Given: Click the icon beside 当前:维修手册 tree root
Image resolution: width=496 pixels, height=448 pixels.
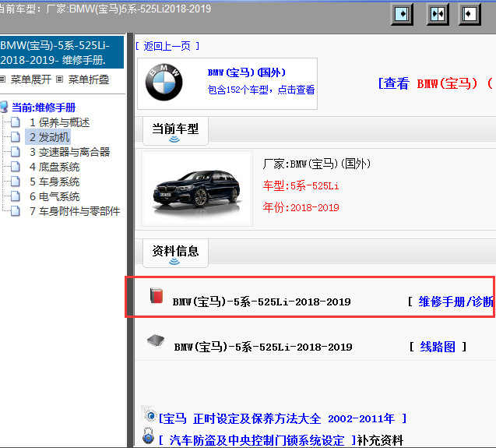Looking at the screenshot, I should [4, 107].
